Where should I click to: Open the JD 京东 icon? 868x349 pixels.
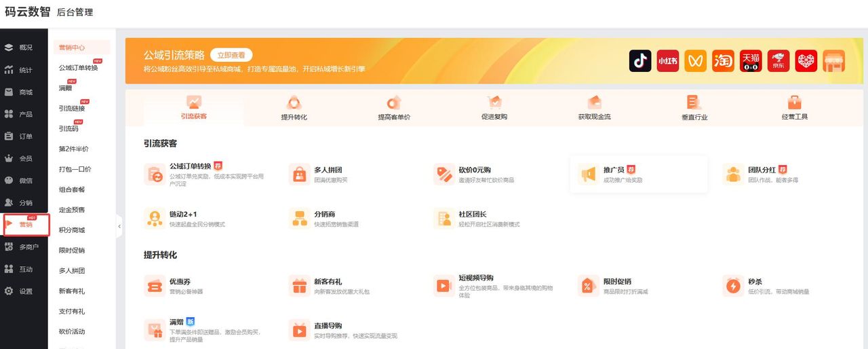click(778, 61)
